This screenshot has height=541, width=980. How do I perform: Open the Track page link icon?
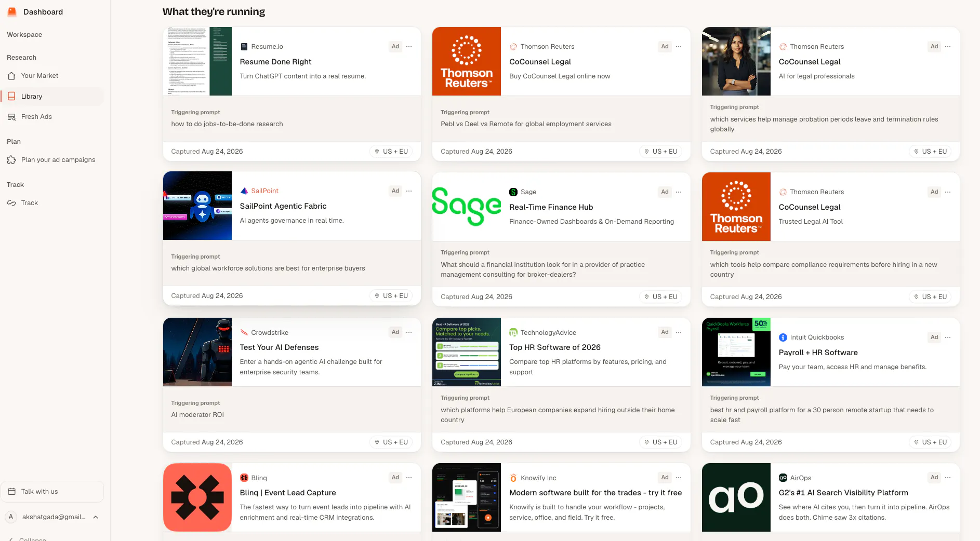point(11,203)
